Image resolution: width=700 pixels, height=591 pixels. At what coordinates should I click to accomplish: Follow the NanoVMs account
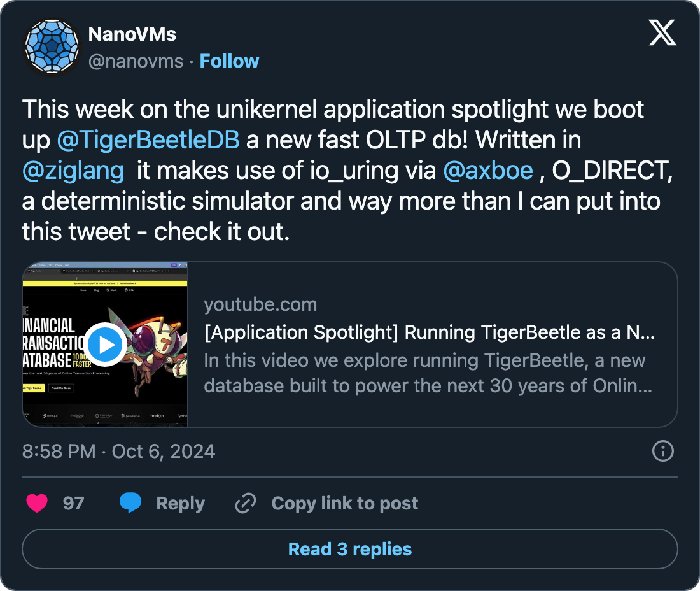pyautogui.click(x=229, y=61)
